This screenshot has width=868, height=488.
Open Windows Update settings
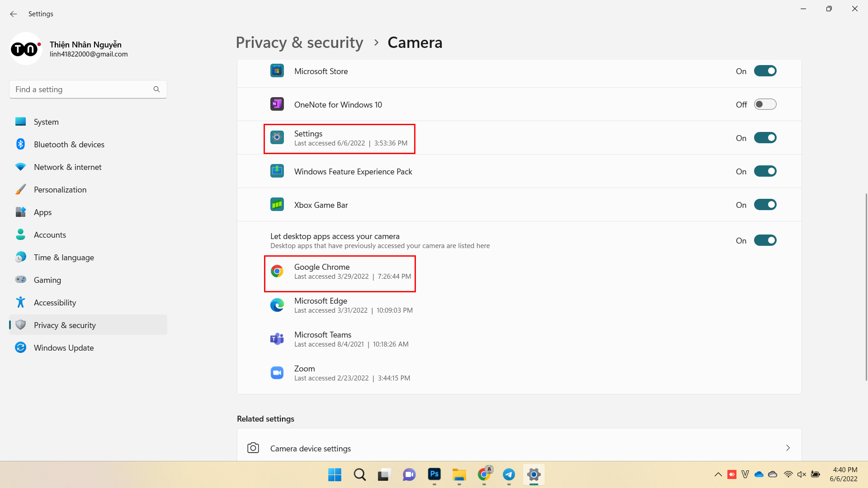[63, 347]
